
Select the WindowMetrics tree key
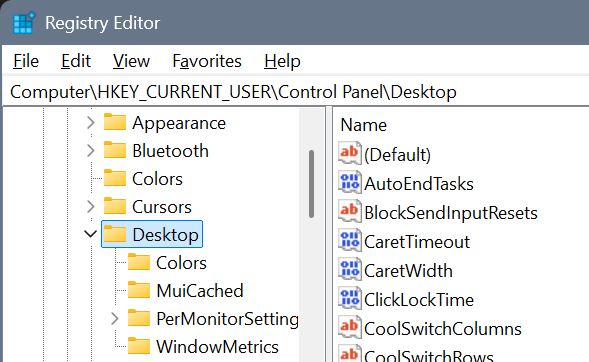pos(217,346)
